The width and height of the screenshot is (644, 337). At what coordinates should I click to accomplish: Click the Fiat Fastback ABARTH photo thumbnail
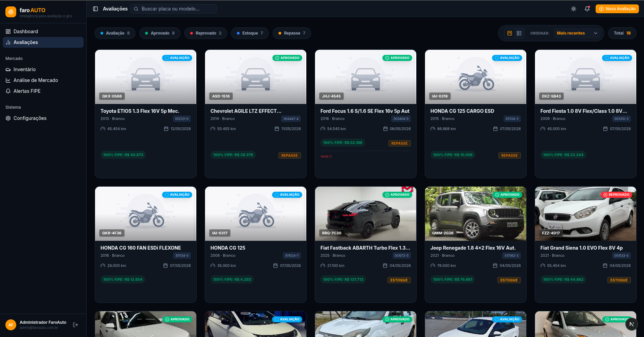365,214
